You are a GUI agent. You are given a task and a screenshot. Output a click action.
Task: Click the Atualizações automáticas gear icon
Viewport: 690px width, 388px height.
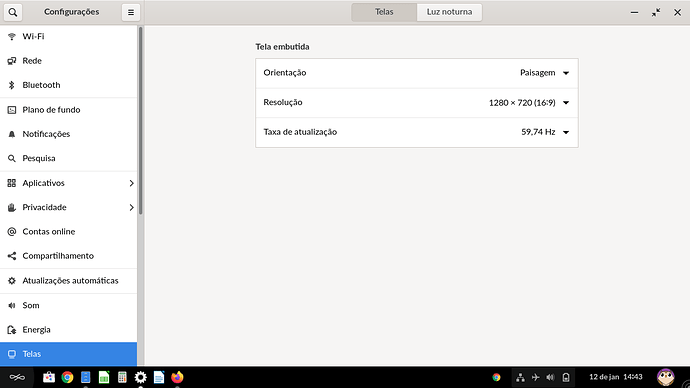12,281
